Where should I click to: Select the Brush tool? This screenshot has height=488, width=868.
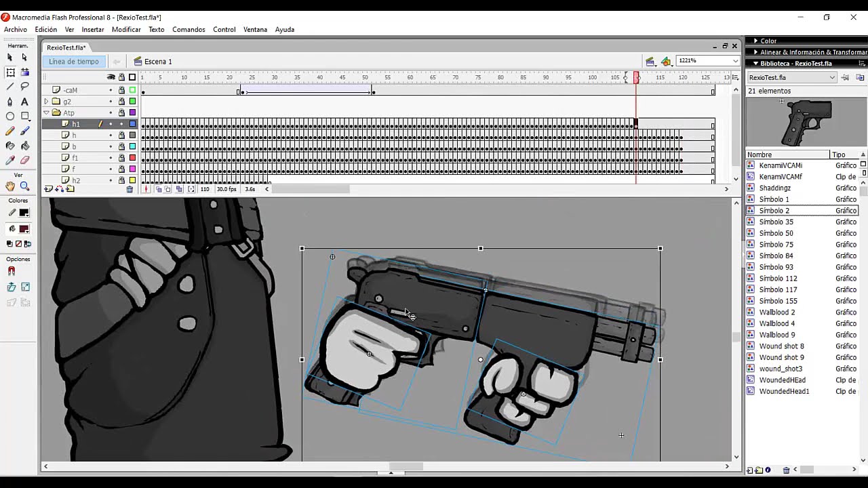[x=25, y=131]
